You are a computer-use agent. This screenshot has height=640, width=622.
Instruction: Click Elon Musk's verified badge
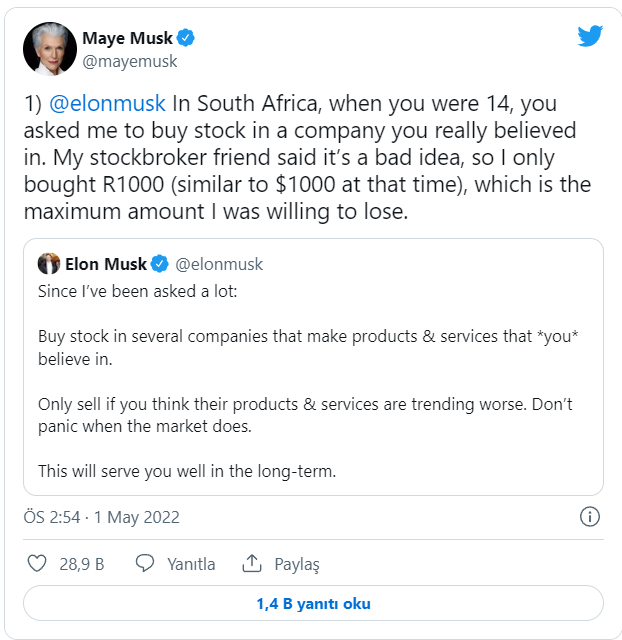(162, 264)
